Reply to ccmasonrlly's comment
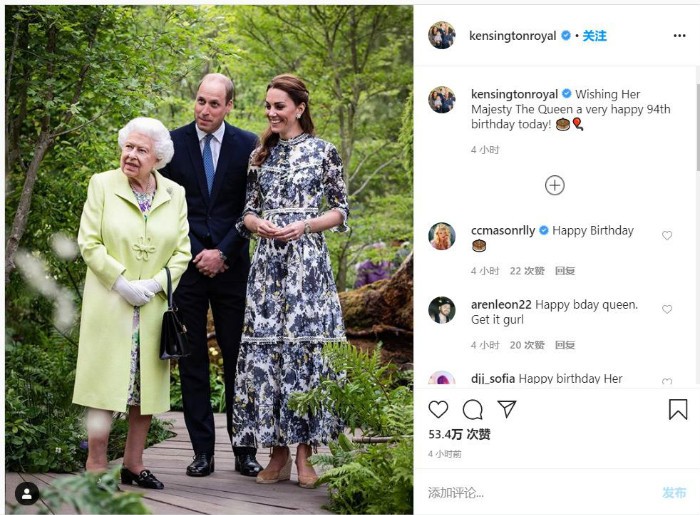700x515 pixels. 565,271
